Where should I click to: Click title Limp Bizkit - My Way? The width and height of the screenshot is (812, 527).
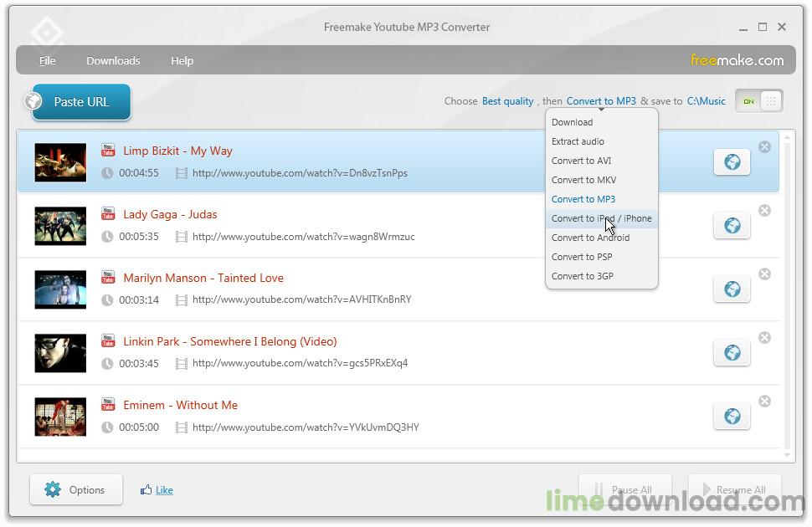(x=177, y=151)
